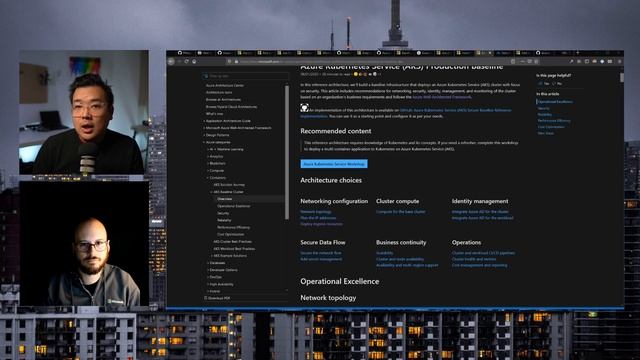Expand AI + Machine Learning node
Viewport: 640px width, 360px height.
[208, 149]
